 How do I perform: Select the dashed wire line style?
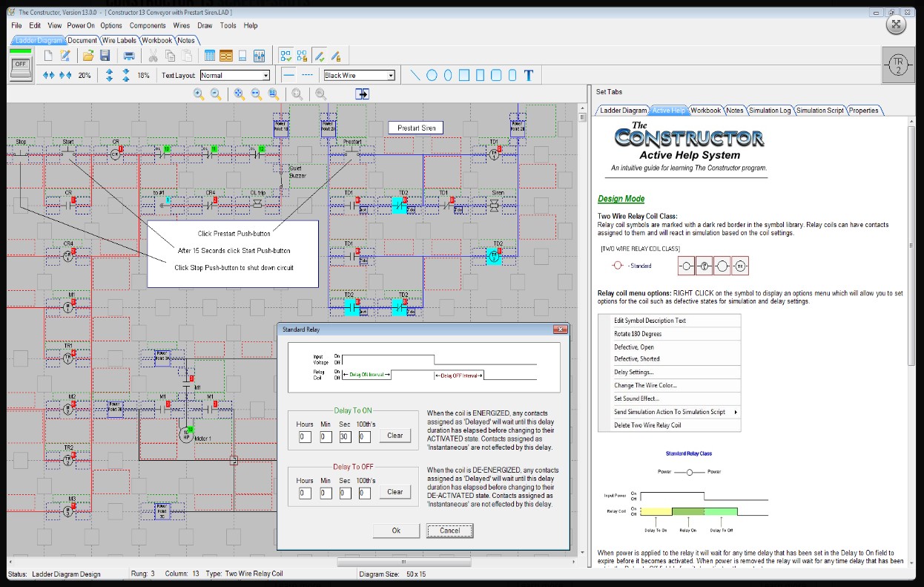[306, 75]
